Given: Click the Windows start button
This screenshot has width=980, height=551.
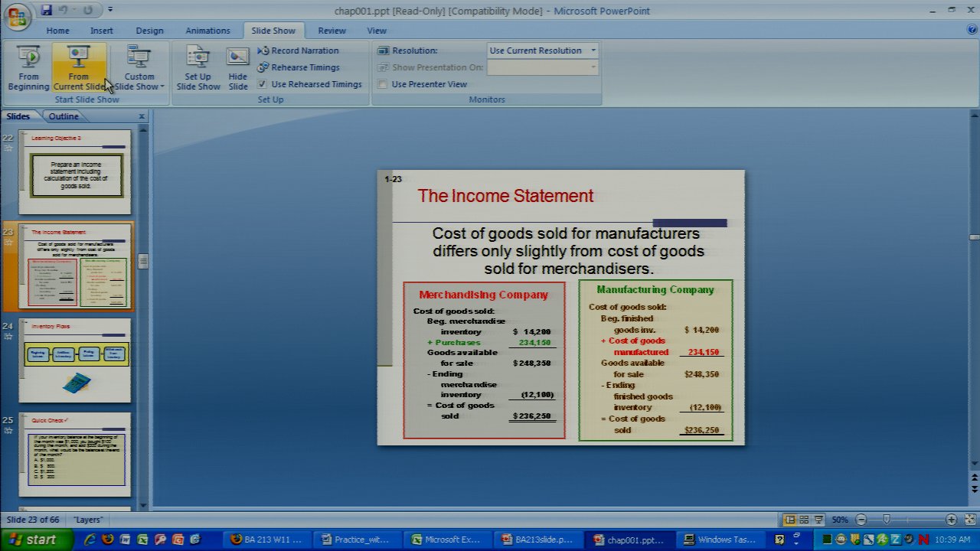Looking at the screenshot, I should [x=33, y=540].
